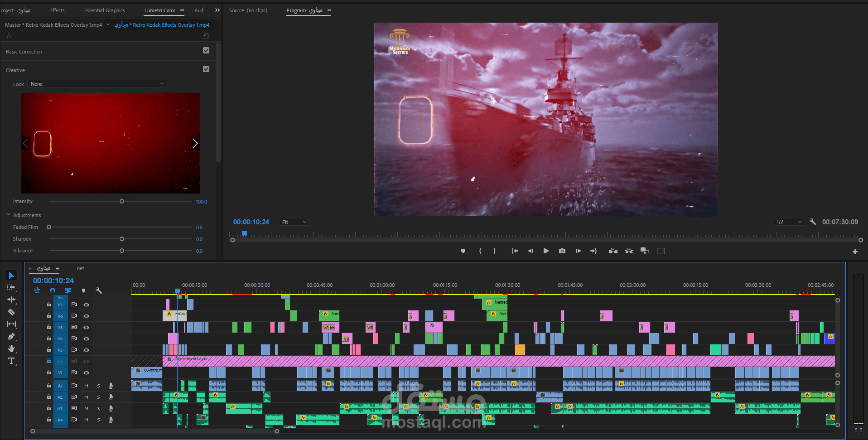Open playback resolution 1/2 dropdown
The width and height of the screenshot is (868, 440).
(x=789, y=222)
